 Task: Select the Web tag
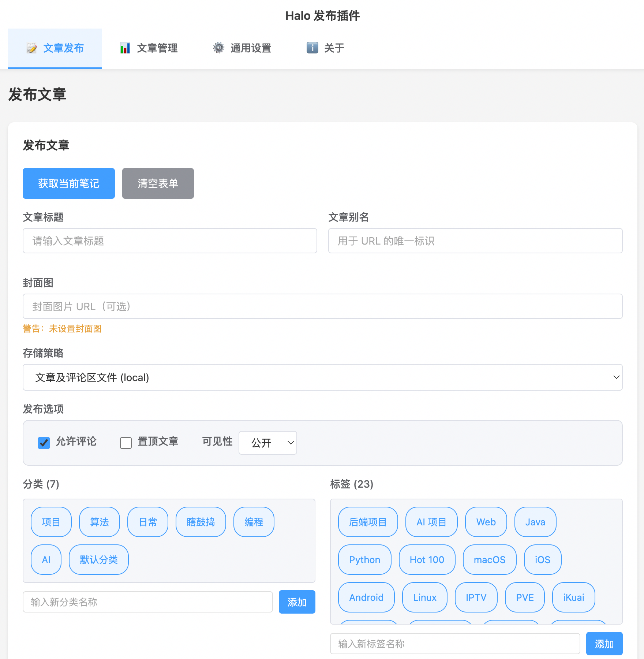[486, 522]
